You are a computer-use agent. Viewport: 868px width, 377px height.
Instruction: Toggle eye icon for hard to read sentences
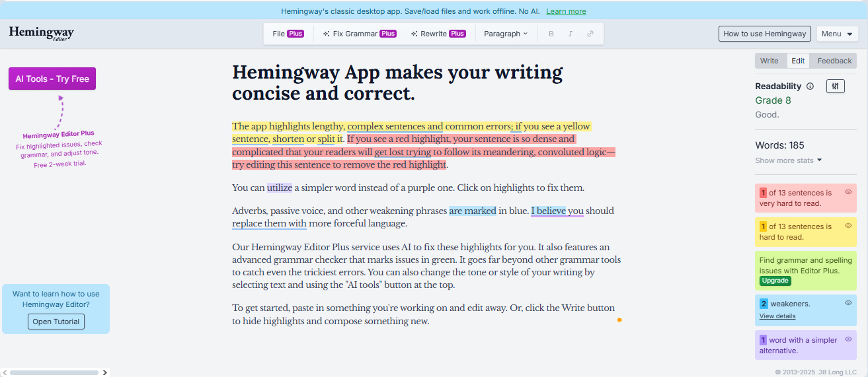(x=848, y=226)
